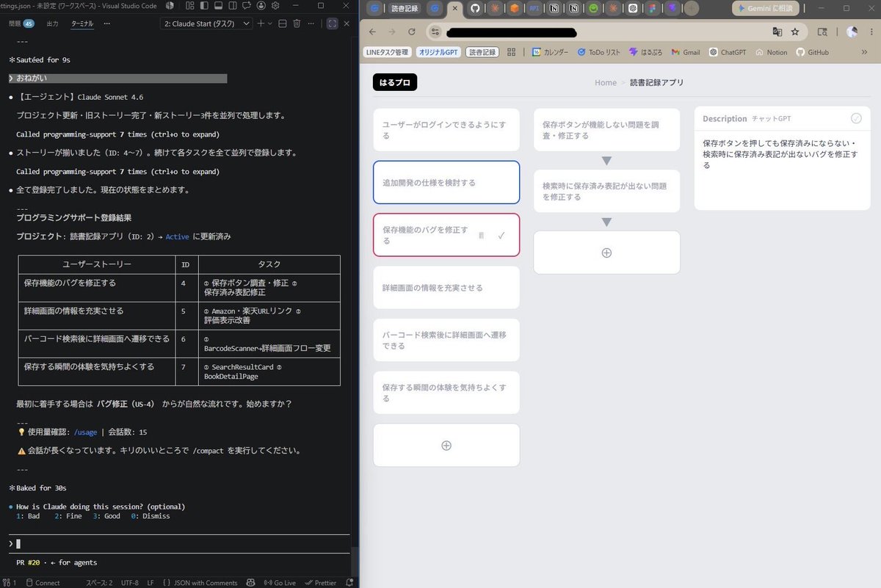Viewport: 881px width, 588px height.
Task: Toggle VS Code bottom panel layout icon
Action: click(x=218, y=6)
